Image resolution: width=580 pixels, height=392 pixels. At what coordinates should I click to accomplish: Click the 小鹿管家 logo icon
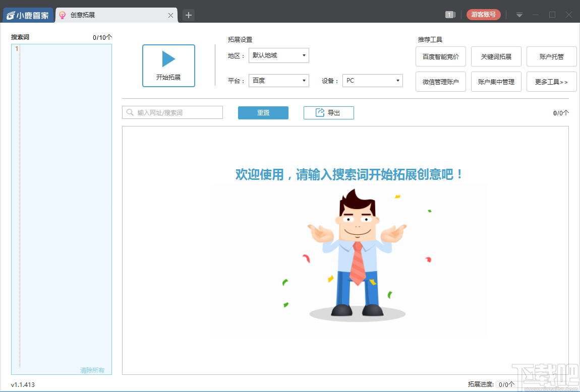10,15
